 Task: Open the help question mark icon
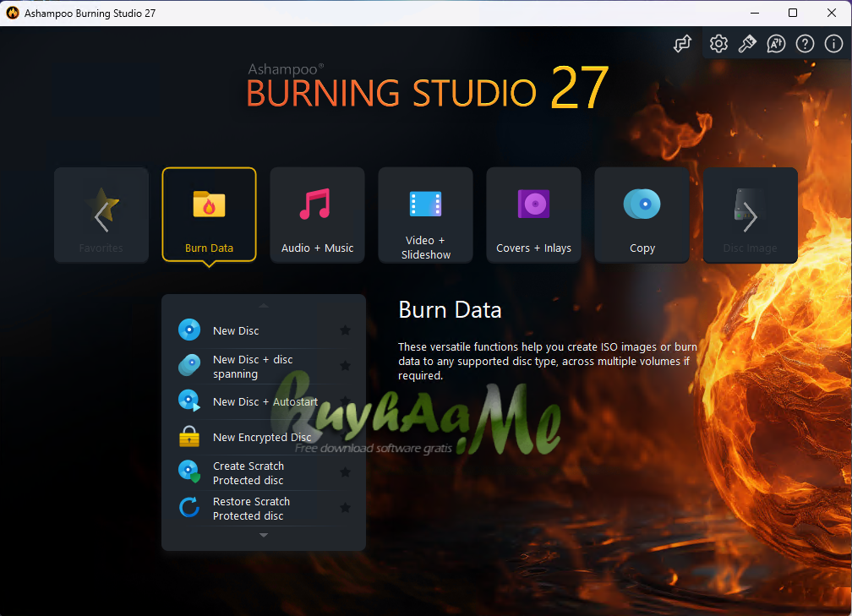point(805,43)
